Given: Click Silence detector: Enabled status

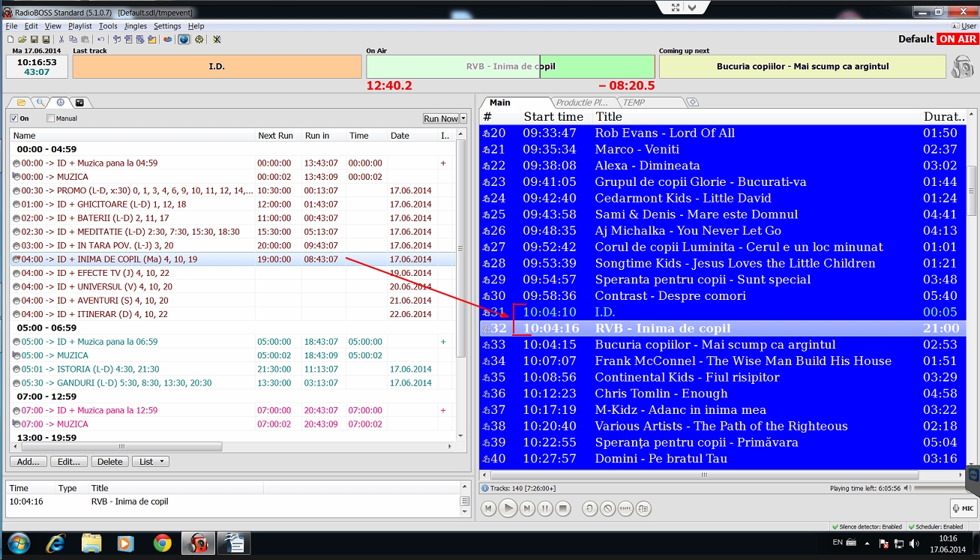Looking at the screenshot, I should [x=866, y=527].
